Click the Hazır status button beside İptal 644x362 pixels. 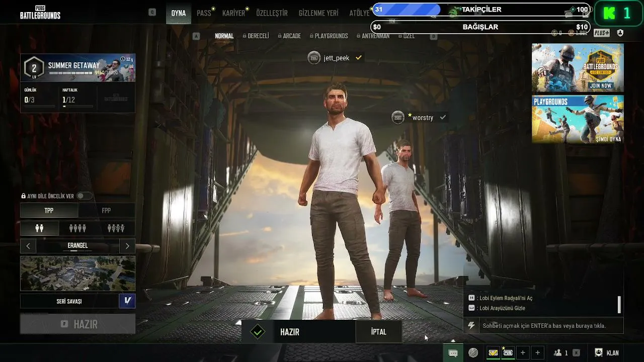pyautogui.click(x=298, y=332)
